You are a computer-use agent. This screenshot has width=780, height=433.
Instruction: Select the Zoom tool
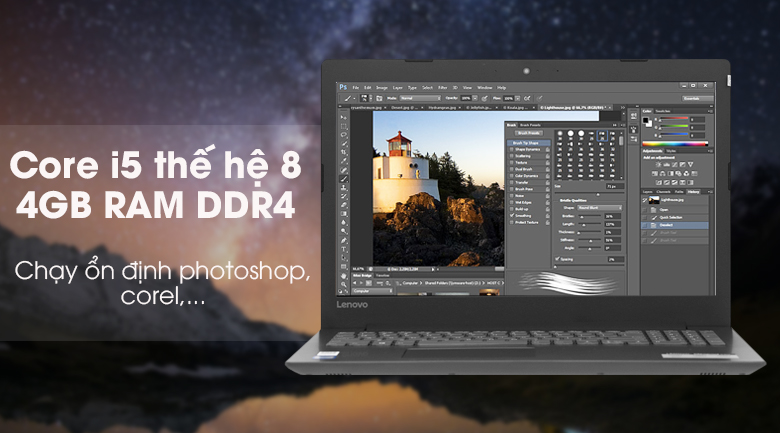click(x=343, y=284)
